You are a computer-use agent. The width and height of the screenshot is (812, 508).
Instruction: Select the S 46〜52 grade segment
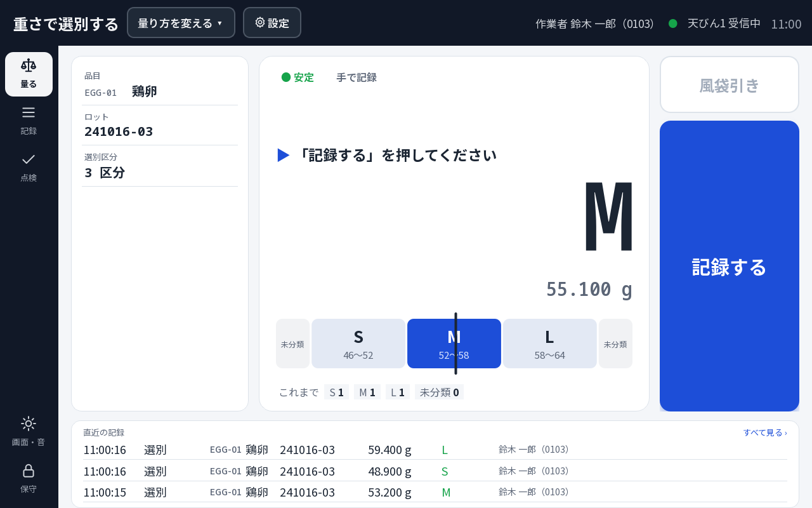pos(358,344)
